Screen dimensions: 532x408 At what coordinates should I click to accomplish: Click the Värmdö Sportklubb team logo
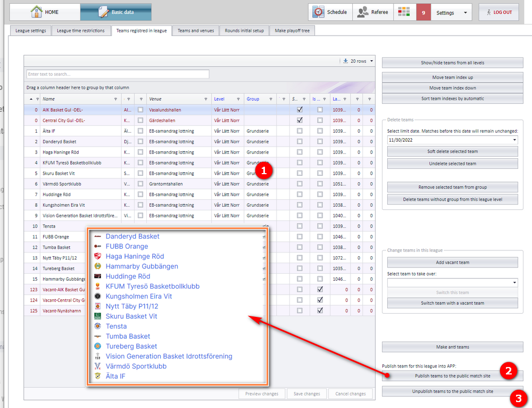98,366
